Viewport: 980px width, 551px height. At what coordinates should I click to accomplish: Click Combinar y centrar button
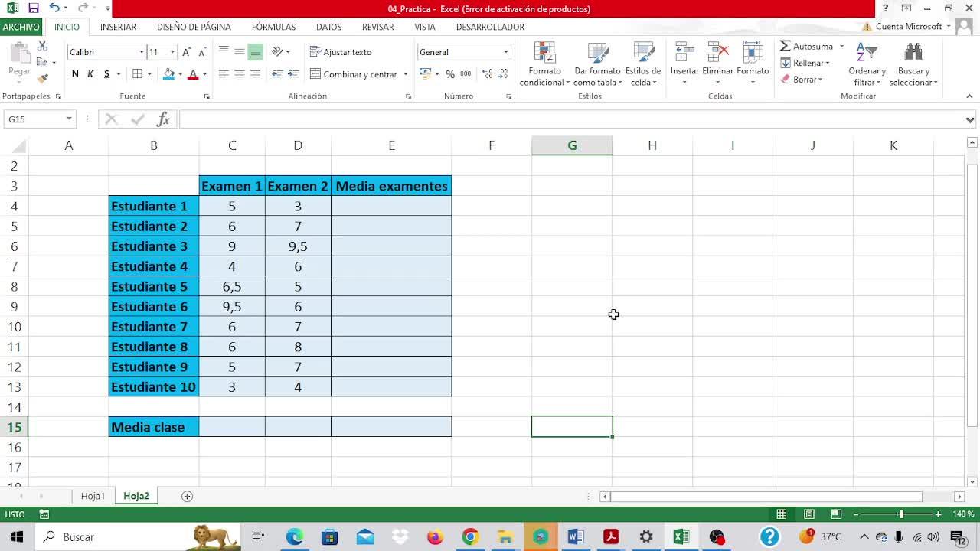point(354,74)
